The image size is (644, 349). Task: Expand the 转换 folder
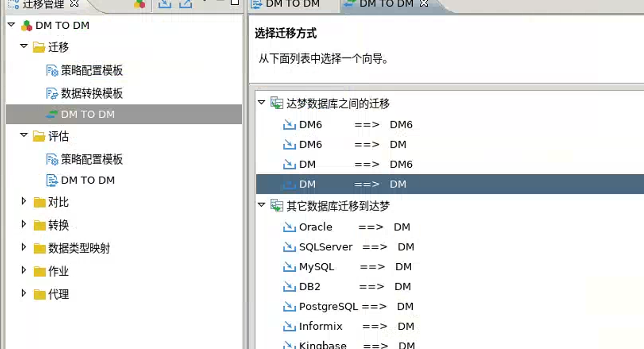click(24, 224)
